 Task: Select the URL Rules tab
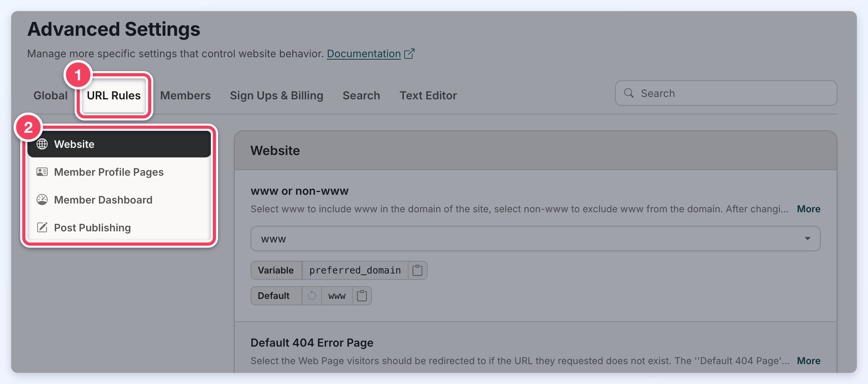pyautogui.click(x=114, y=95)
